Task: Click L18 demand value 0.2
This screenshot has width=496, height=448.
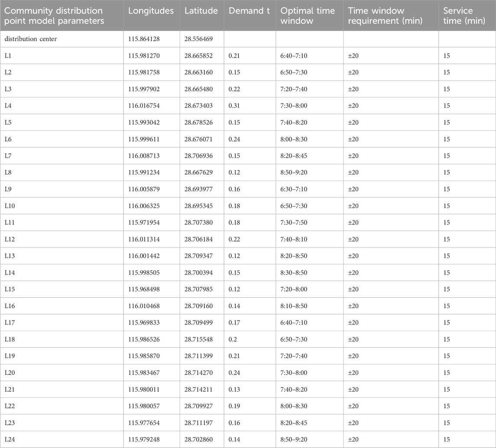Action: [232, 339]
